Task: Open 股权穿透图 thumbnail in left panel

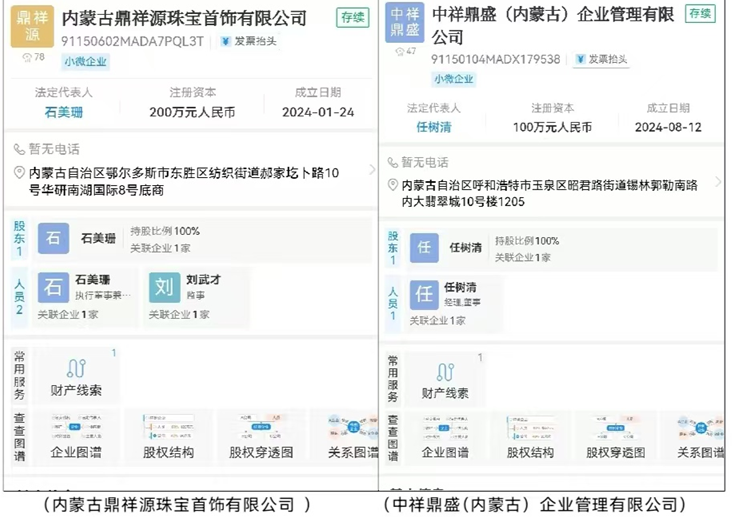Action: (261, 435)
